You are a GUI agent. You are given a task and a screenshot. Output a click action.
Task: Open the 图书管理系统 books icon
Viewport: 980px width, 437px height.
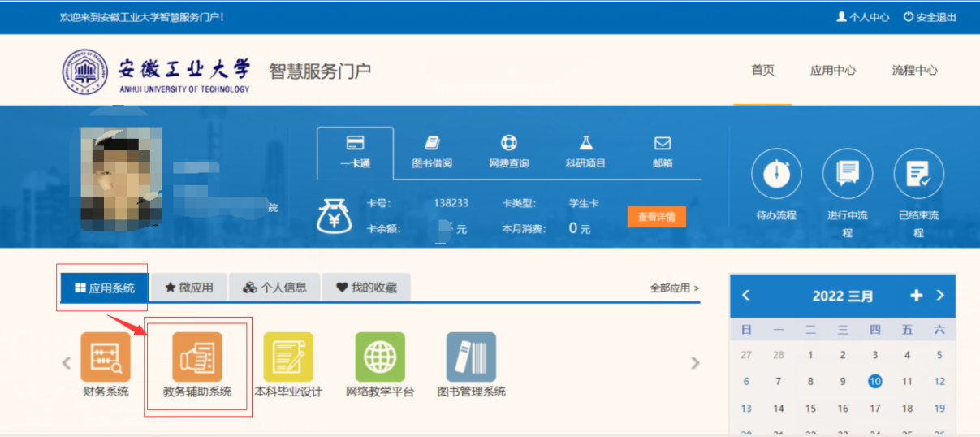[471, 357]
